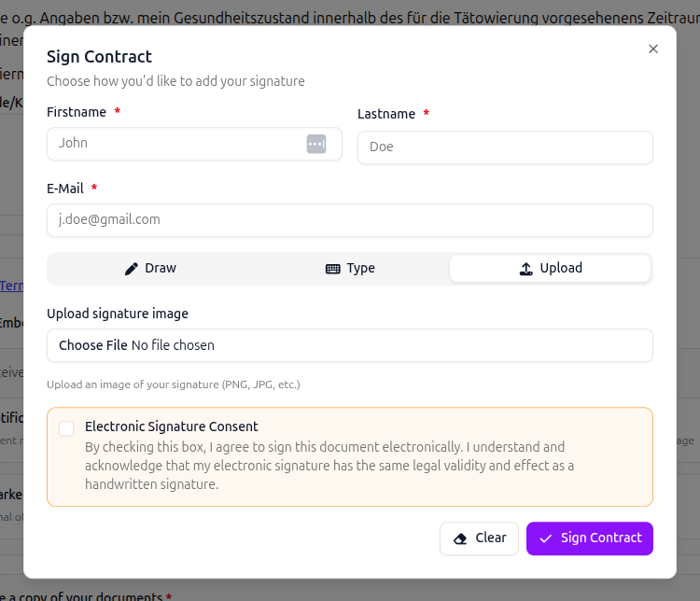This screenshot has height=601, width=700.
Task: Click the pencil icon on Draw tab
Action: [x=132, y=269]
